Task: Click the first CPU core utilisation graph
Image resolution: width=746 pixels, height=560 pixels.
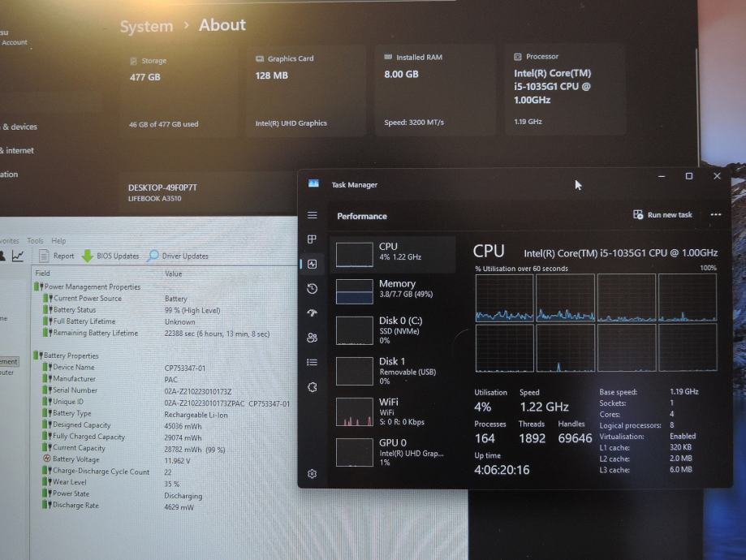Action: pos(504,298)
